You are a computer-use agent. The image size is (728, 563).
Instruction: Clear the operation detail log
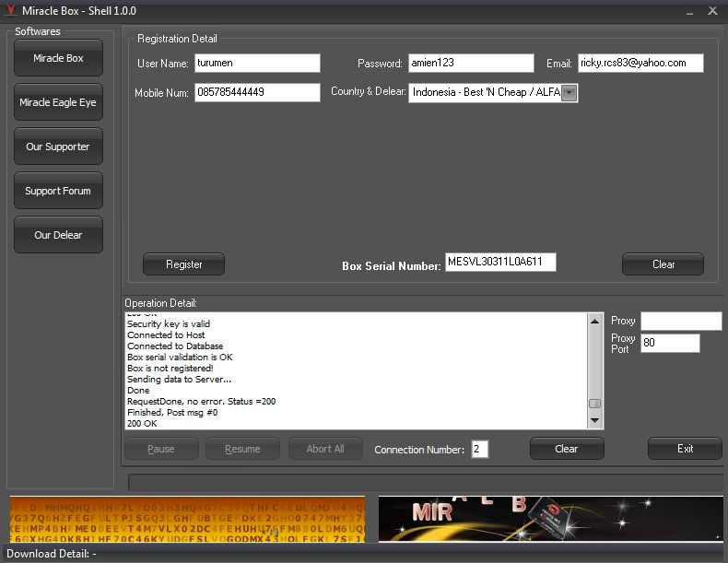coord(567,449)
